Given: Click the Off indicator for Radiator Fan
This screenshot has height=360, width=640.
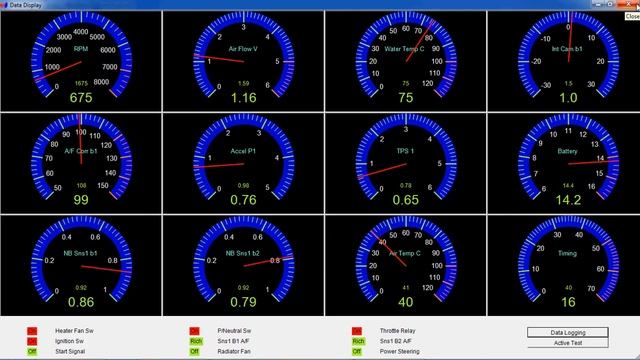Looking at the screenshot, I should click(195, 351).
